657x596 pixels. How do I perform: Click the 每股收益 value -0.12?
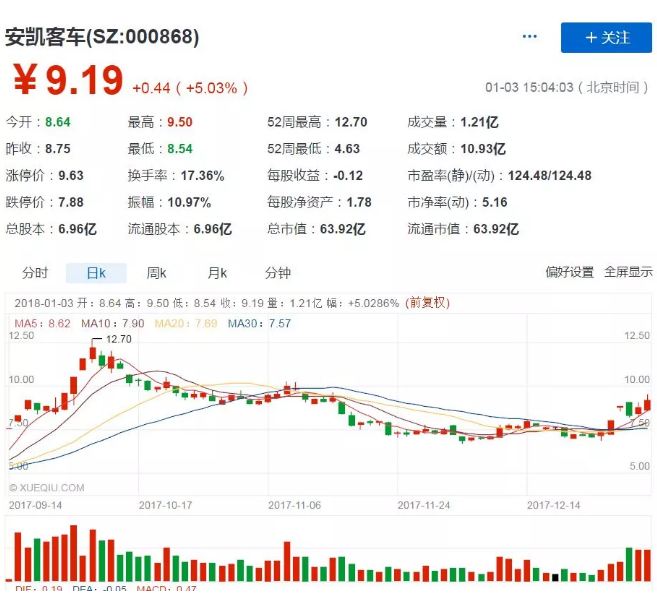tap(348, 175)
